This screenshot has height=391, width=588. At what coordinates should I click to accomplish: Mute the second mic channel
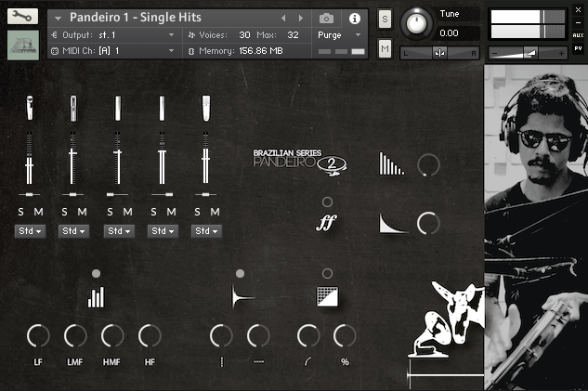click(x=82, y=212)
